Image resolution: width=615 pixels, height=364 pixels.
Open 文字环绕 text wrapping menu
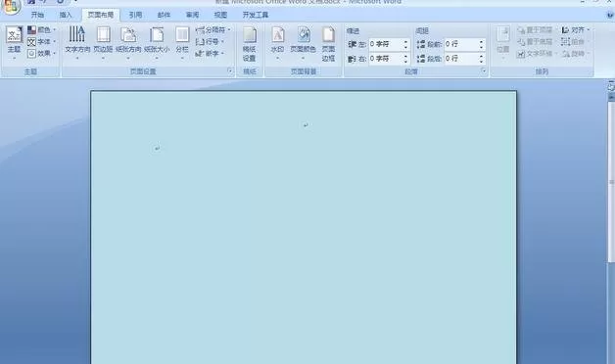coord(537,54)
